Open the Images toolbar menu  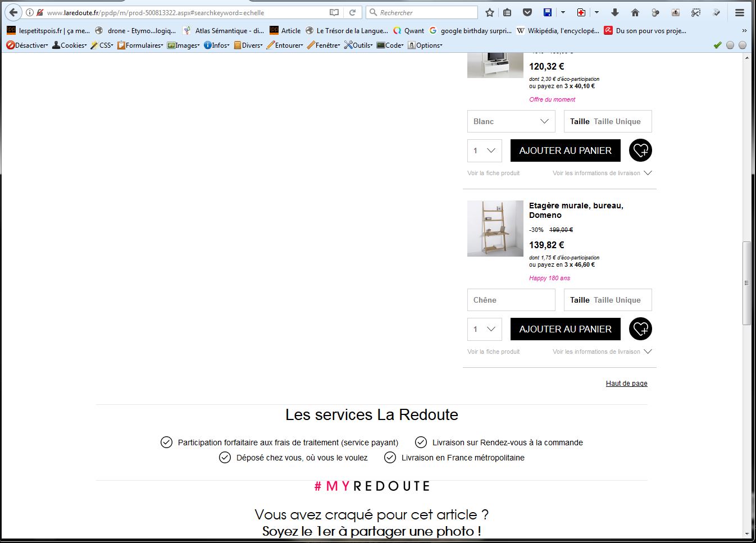[184, 45]
